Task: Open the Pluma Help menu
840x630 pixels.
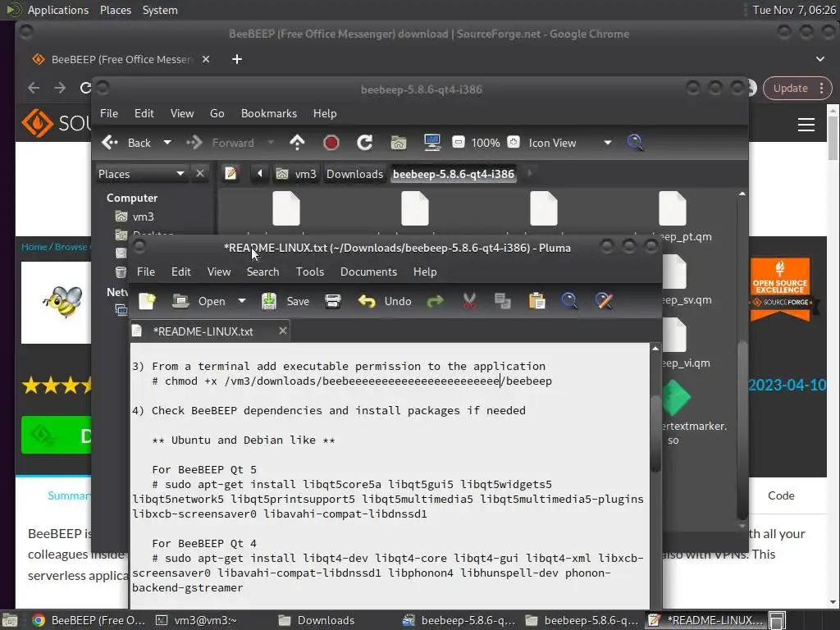Action: 424,272
